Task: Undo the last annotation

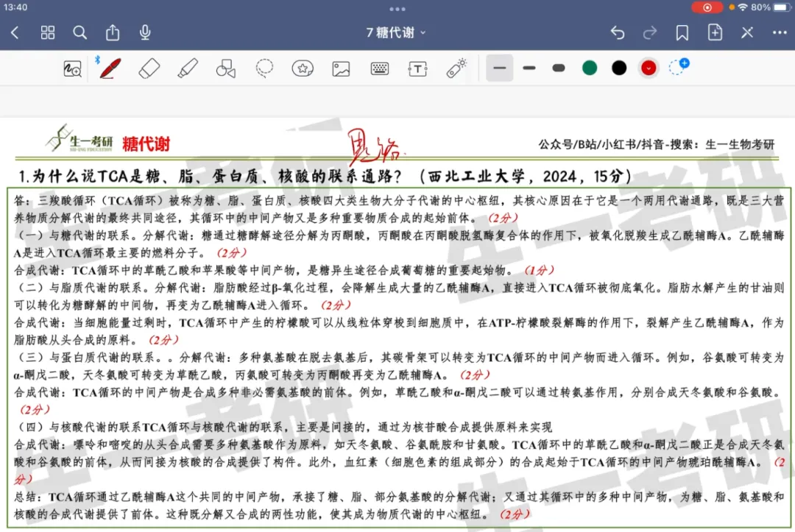Action: pyautogui.click(x=617, y=32)
